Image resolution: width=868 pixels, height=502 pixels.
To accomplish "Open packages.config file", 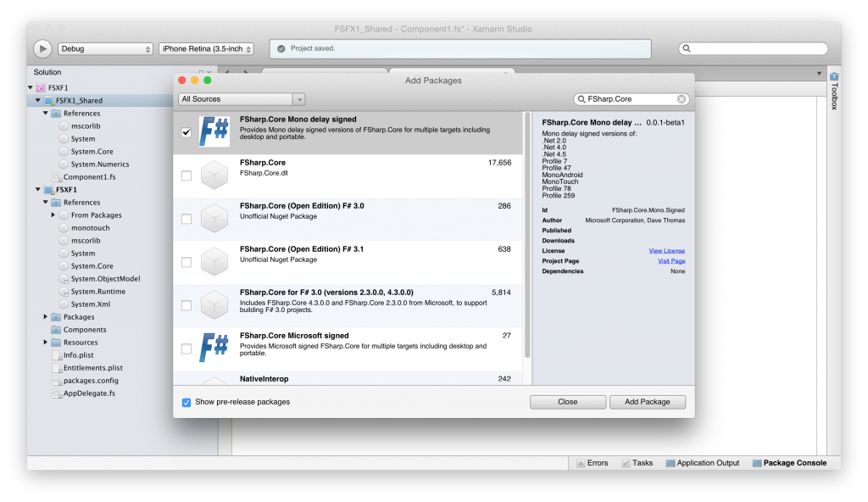I will pos(91,381).
